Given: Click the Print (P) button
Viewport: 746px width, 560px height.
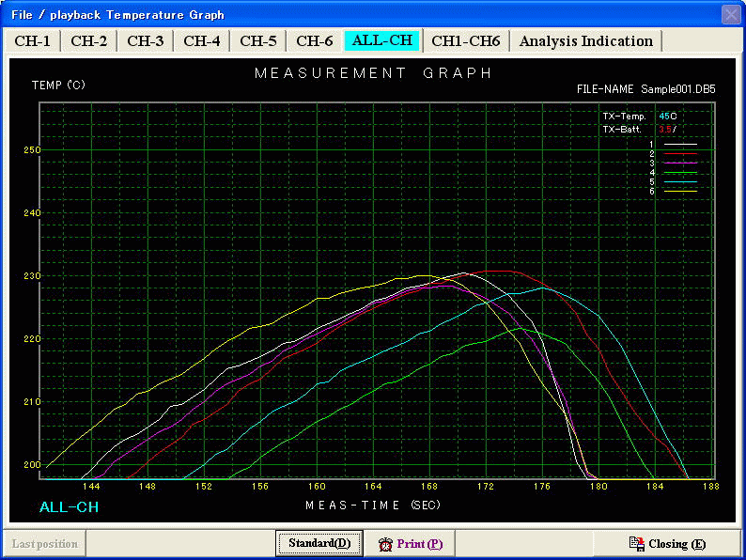Looking at the screenshot, I should point(410,543).
